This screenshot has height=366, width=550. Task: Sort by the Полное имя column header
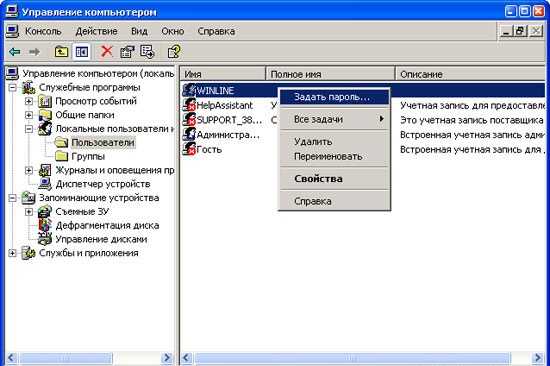pos(330,74)
